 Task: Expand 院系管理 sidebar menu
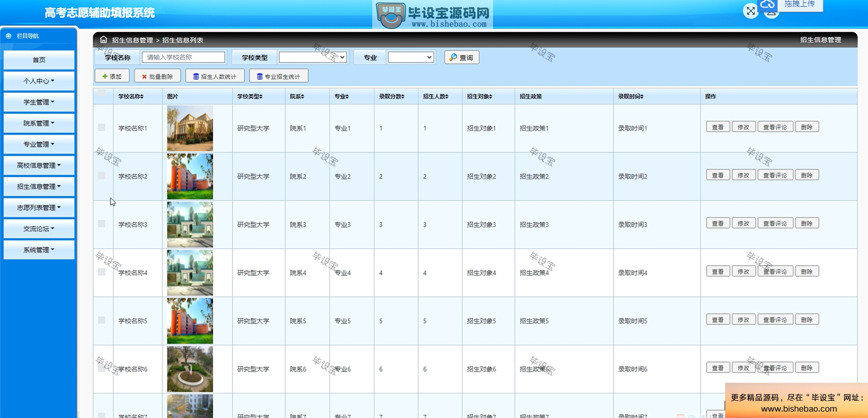point(39,123)
